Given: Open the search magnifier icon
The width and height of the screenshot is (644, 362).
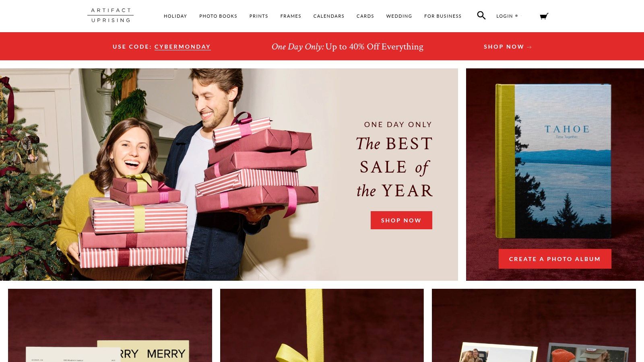Looking at the screenshot, I should tap(481, 16).
